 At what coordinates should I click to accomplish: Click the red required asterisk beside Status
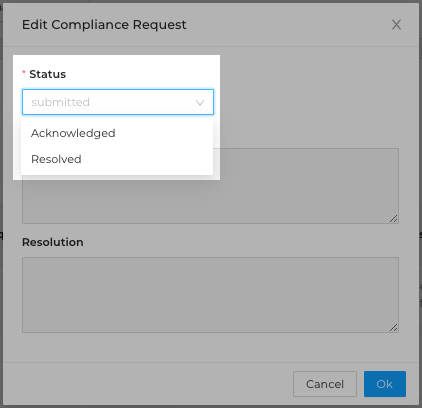coord(24,73)
